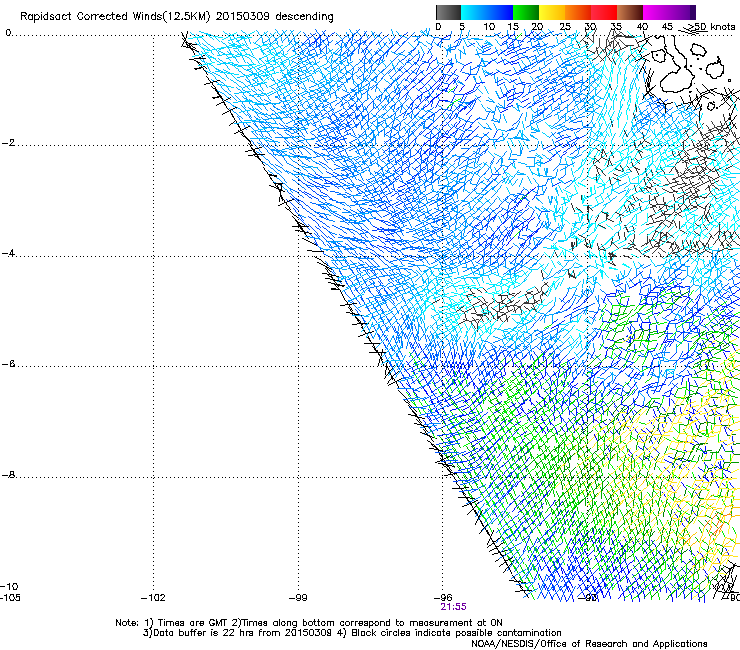Click the NOAA/NESDIS credit text
Screen dimensions: 740x650
[x=589, y=644]
